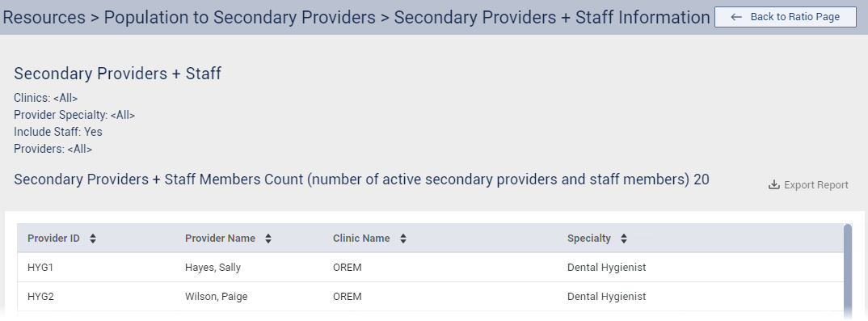The width and height of the screenshot is (868, 321).
Task: Click the Provider ID column header
Action: (x=53, y=239)
